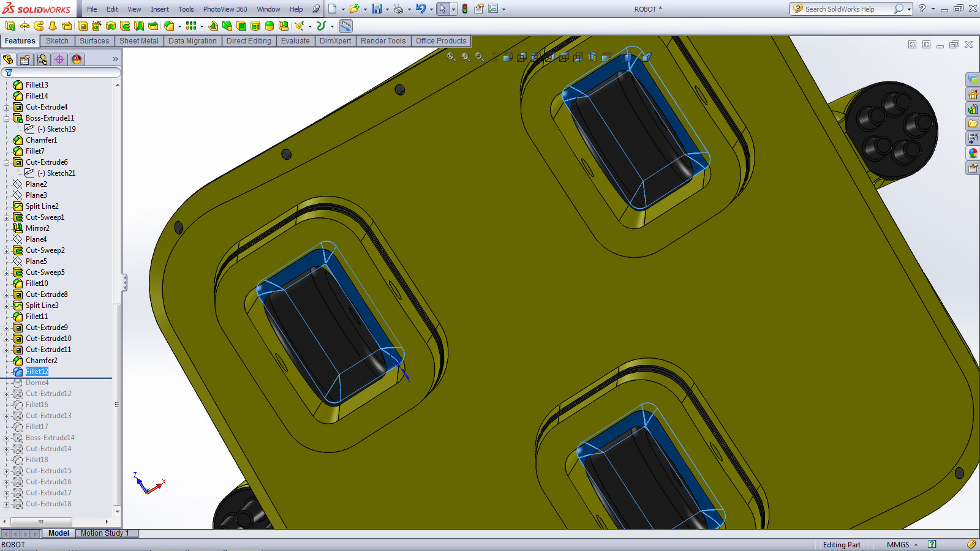Open the View Palette task pane tab
Image resolution: width=980 pixels, height=551 pixels.
click(x=973, y=138)
